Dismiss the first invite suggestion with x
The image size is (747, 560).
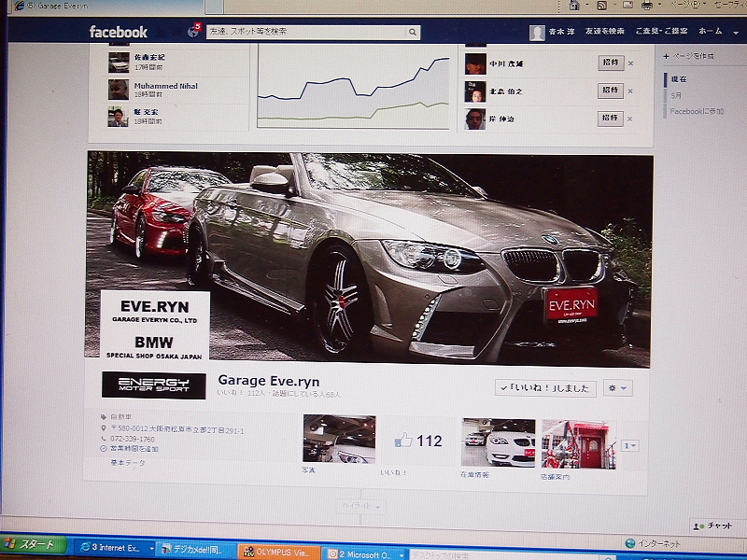pos(630,63)
